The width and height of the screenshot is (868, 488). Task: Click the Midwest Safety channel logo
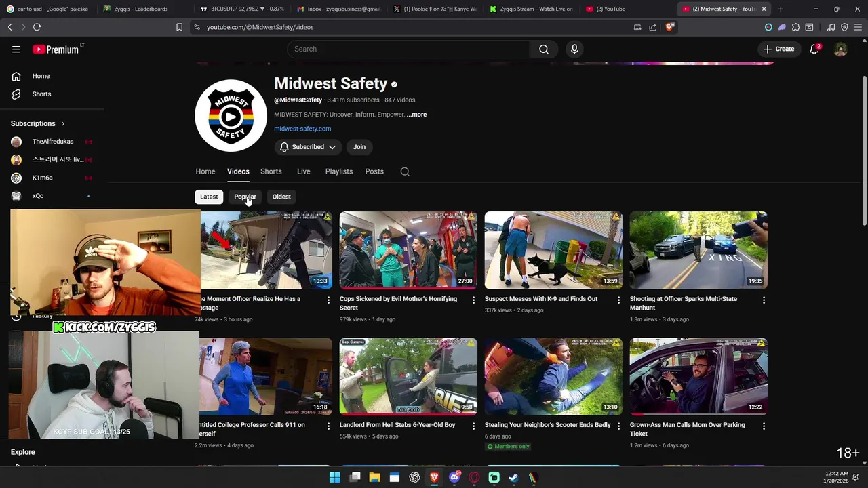click(231, 116)
